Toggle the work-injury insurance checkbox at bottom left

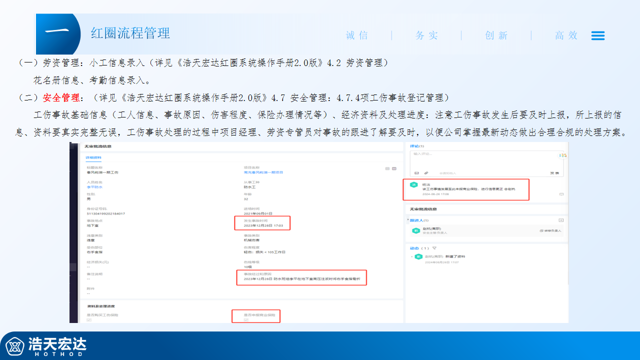click(x=89, y=320)
